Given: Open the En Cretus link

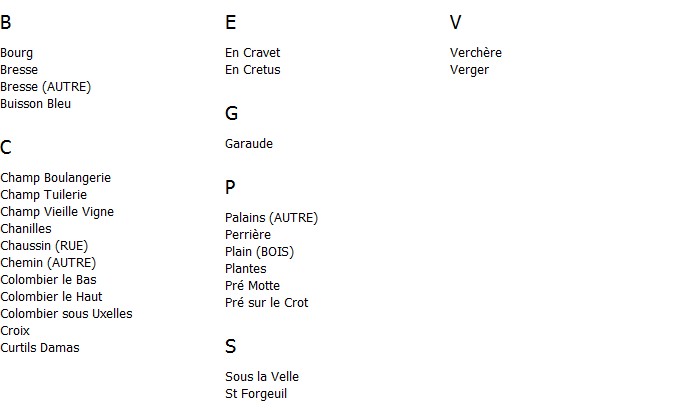Looking at the screenshot, I should point(252,70).
